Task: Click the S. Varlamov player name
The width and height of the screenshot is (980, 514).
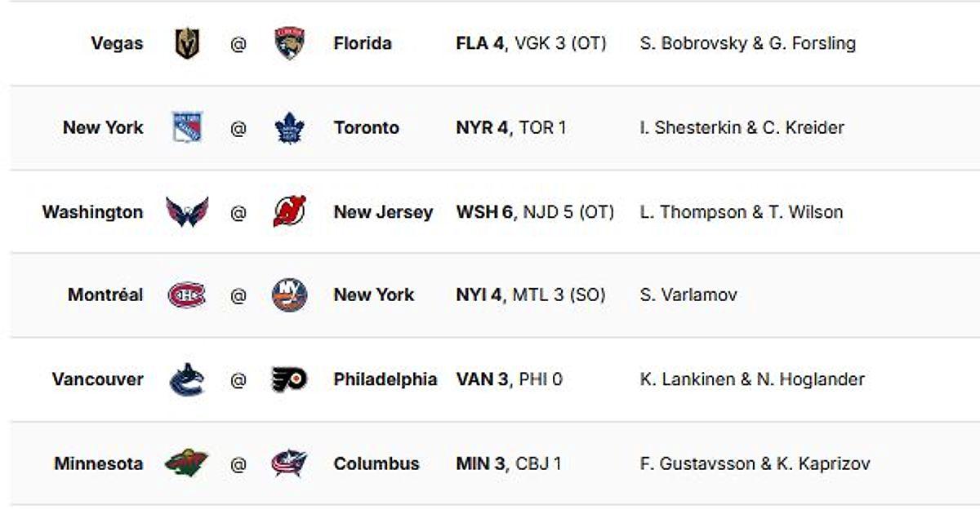Action: pos(688,295)
